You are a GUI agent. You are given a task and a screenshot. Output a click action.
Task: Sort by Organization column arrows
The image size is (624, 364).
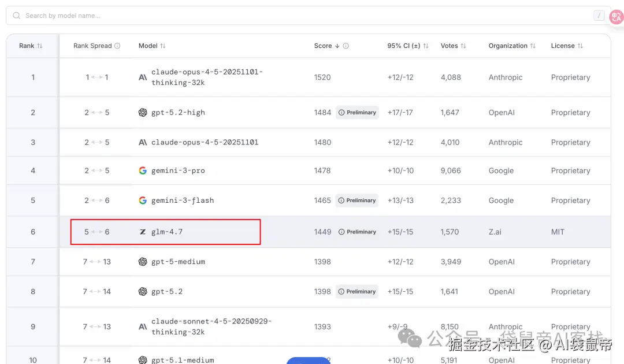pos(533,46)
